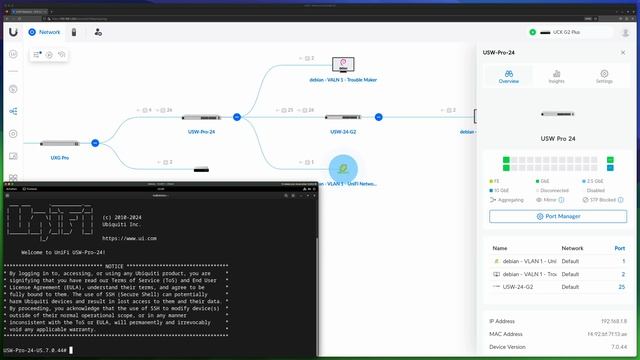This screenshot has width=640, height=360.
Task: Switch to the Settings tab in the panel
Action: 604,76
